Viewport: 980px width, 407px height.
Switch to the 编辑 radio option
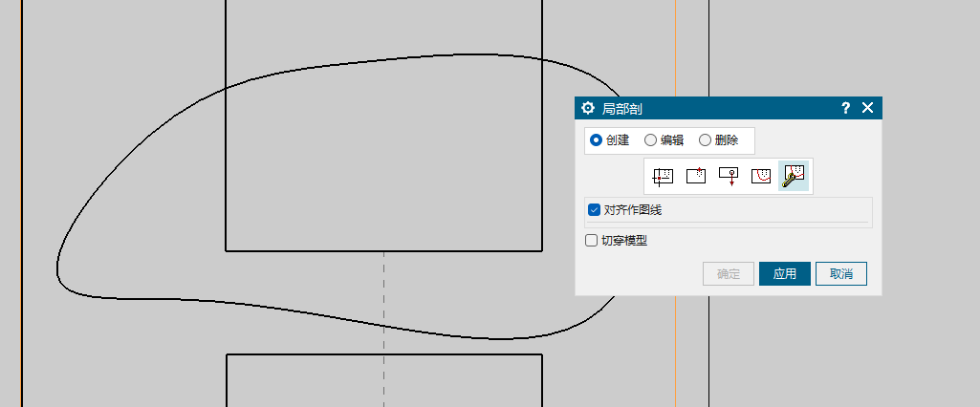[651, 140]
